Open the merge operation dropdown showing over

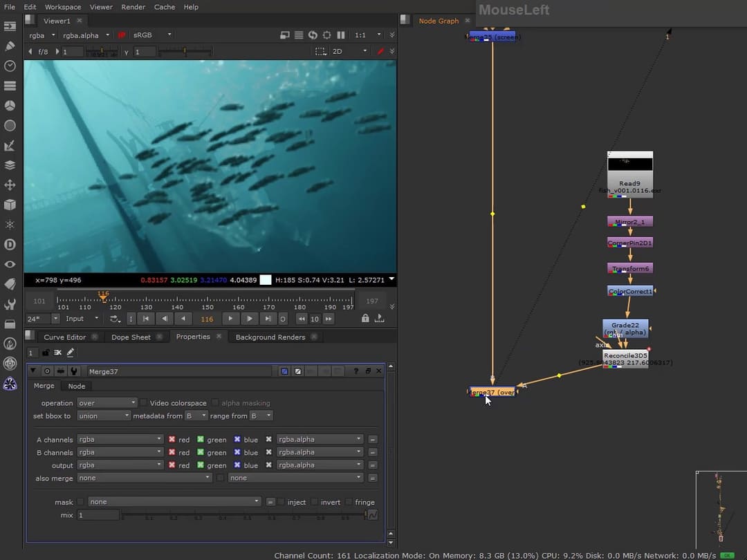107,403
